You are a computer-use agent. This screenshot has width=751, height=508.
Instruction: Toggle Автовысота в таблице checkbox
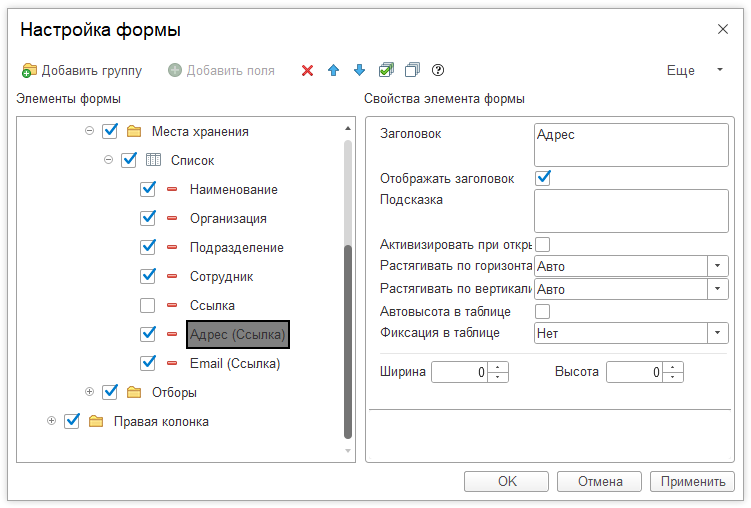point(543,311)
